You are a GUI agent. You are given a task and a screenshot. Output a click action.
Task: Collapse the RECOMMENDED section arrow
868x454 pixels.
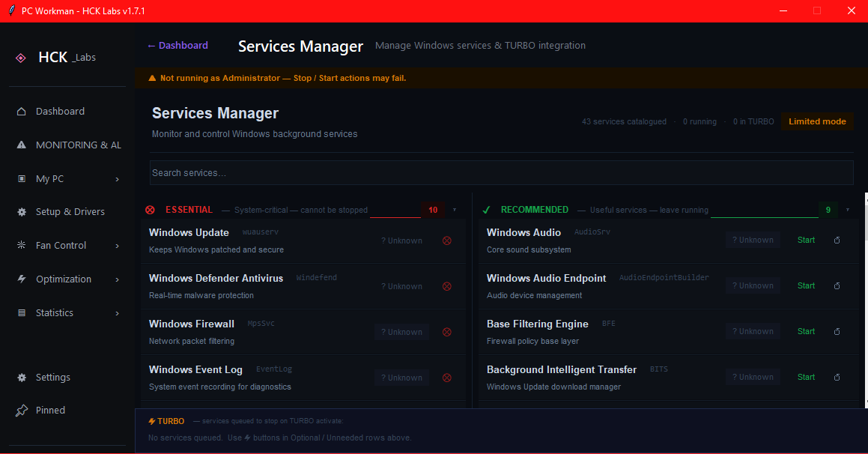pos(848,210)
